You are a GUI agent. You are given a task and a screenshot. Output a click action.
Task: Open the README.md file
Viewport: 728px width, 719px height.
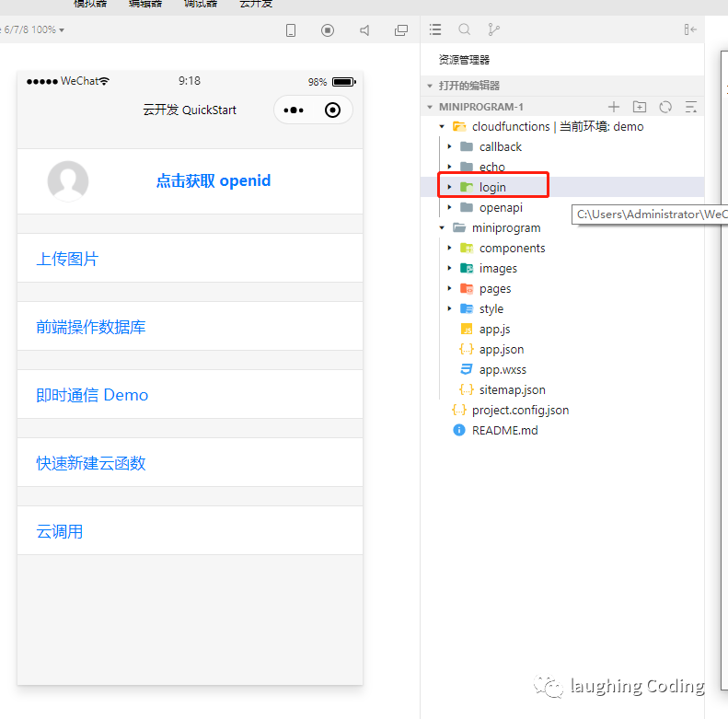pos(504,431)
